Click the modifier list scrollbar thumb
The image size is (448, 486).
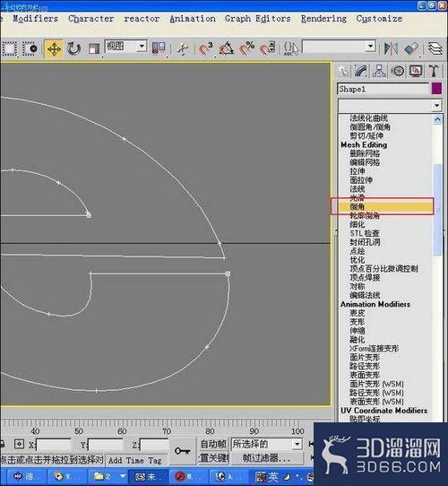tap(437, 210)
